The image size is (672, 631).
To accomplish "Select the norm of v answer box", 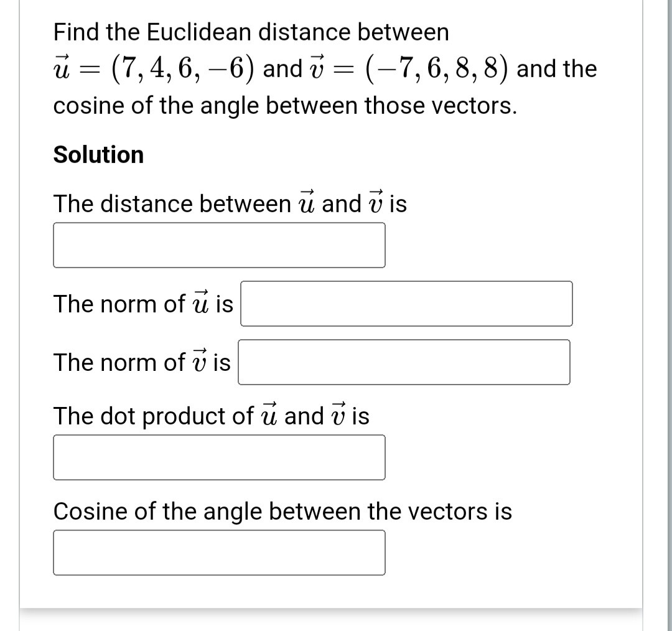I will point(403,362).
